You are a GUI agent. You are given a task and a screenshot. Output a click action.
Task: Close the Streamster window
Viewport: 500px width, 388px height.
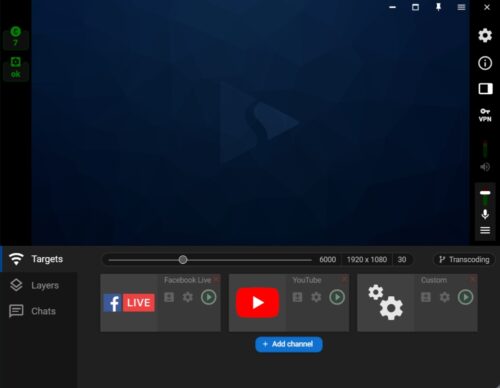[487, 7]
